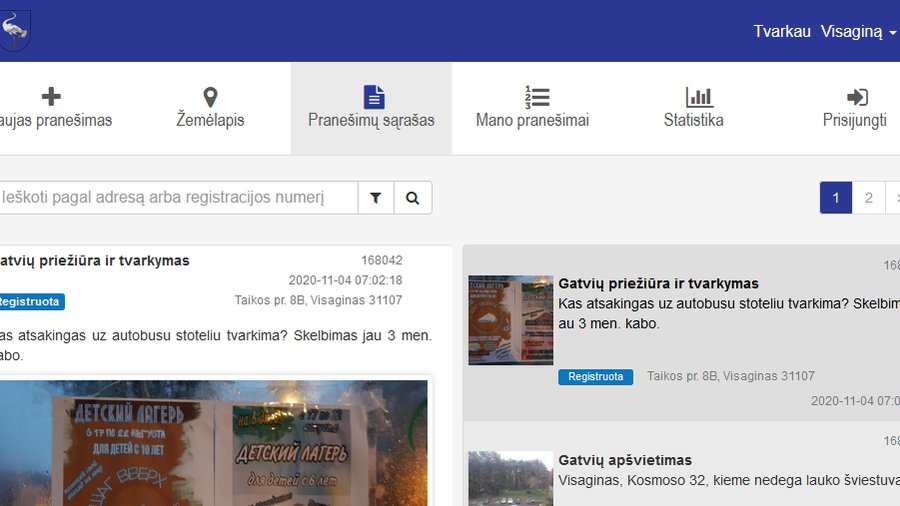Open list item titled Gatvių priežiūra ir tvarkymas
The image size is (900, 506).
click(x=658, y=283)
